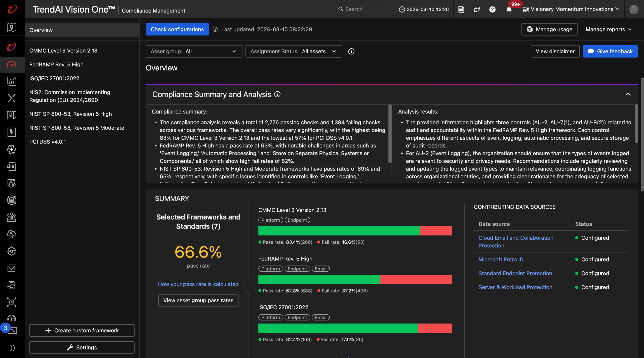The height and width of the screenshot is (358, 644).
Task: Collapse the Compliance Summary and Analysis panel
Action: 628,94
